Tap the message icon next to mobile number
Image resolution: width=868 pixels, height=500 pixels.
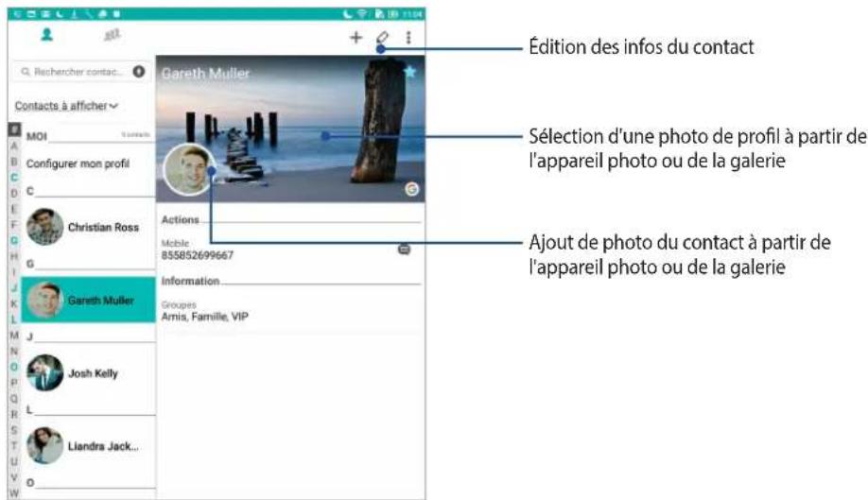pyautogui.click(x=404, y=250)
